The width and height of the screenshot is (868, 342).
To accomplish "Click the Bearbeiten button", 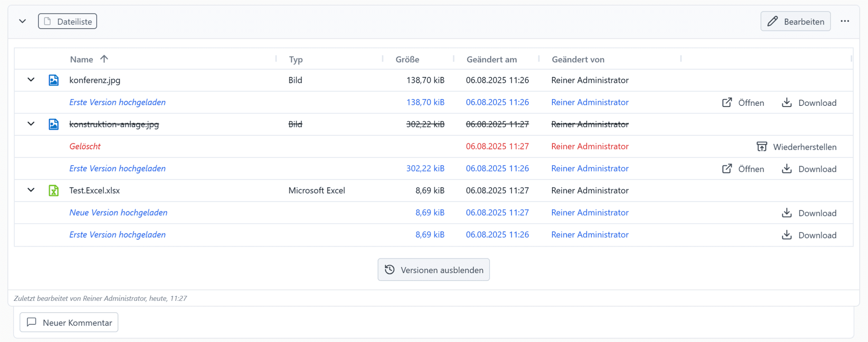I will 795,21.
